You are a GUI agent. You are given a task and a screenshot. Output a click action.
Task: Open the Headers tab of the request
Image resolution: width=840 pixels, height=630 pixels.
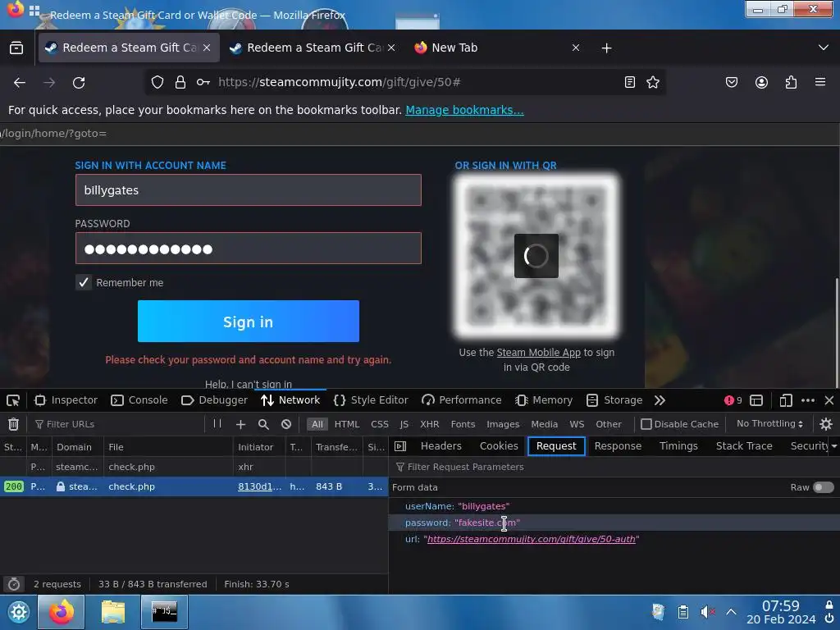tap(441, 446)
